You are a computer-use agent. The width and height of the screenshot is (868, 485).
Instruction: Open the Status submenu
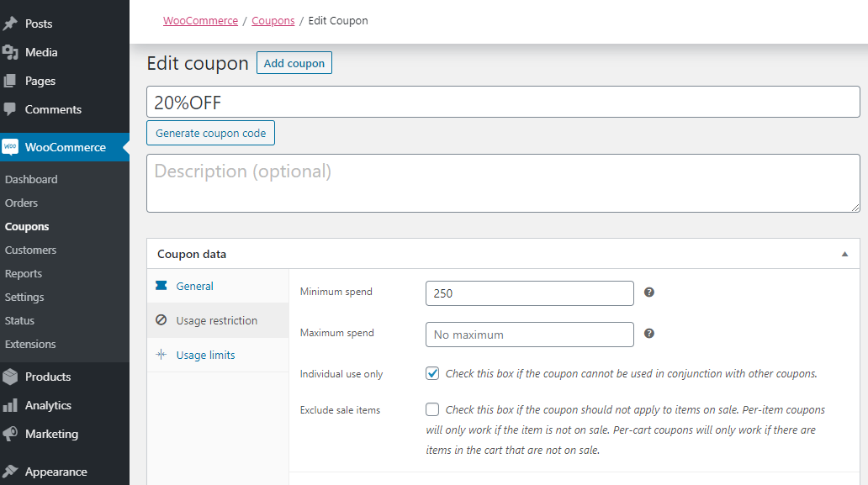coord(19,321)
